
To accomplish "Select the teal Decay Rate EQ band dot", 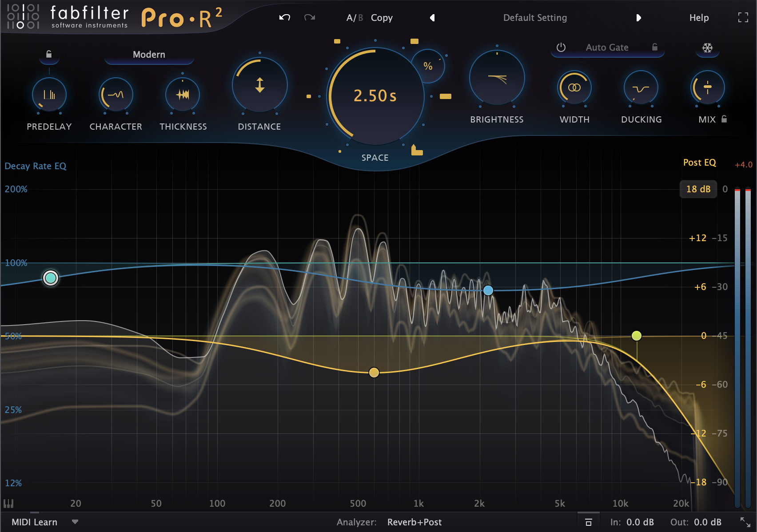I will (x=51, y=278).
